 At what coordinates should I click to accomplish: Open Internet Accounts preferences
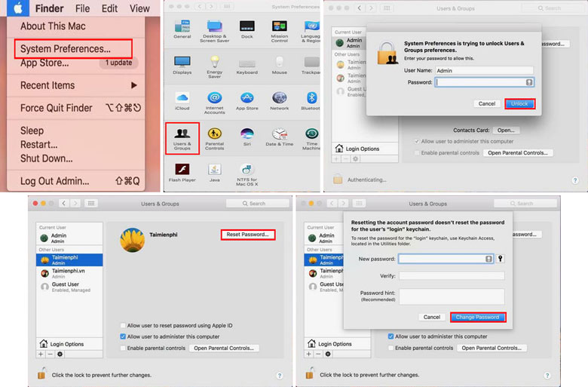pyautogui.click(x=215, y=97)
